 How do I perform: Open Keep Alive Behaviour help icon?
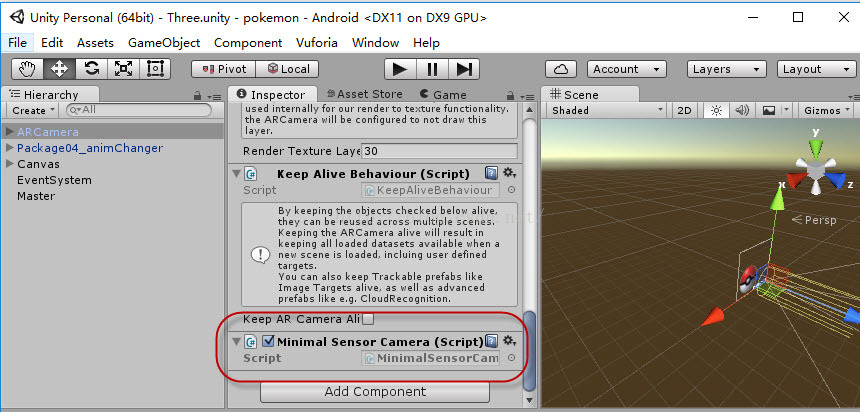pyautogui.click(x=491, y=174)
